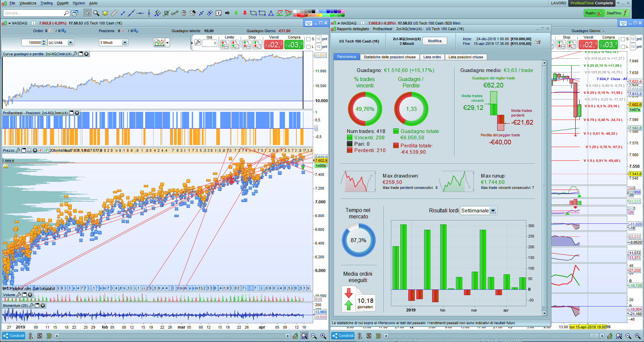Viewport: 644px width, 342px height.
Task: Toggle the L limit checkbox in left chart
Action: pos(308,47)
